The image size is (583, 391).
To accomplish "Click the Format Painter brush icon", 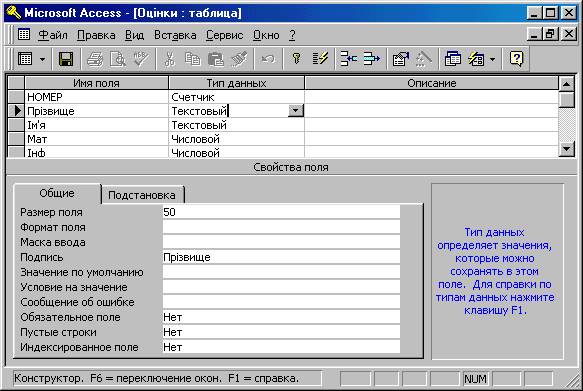I will click(239, 59).
